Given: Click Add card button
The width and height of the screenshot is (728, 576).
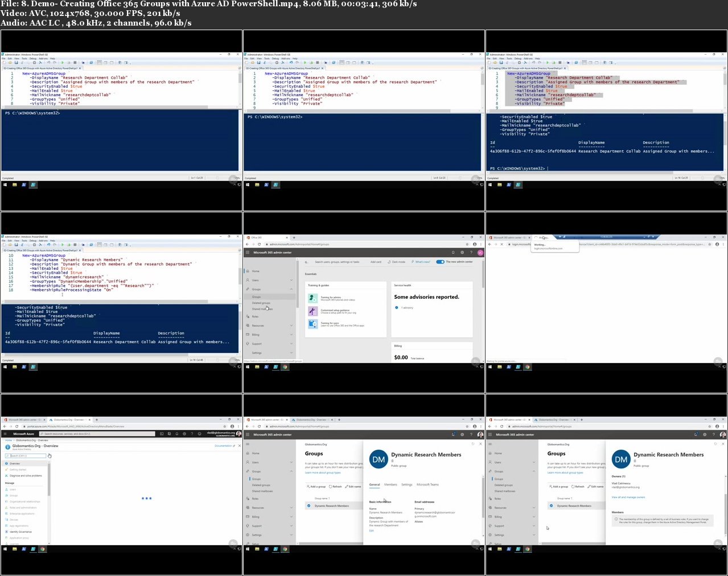Looking at the screenshot, I should [376, 262].
